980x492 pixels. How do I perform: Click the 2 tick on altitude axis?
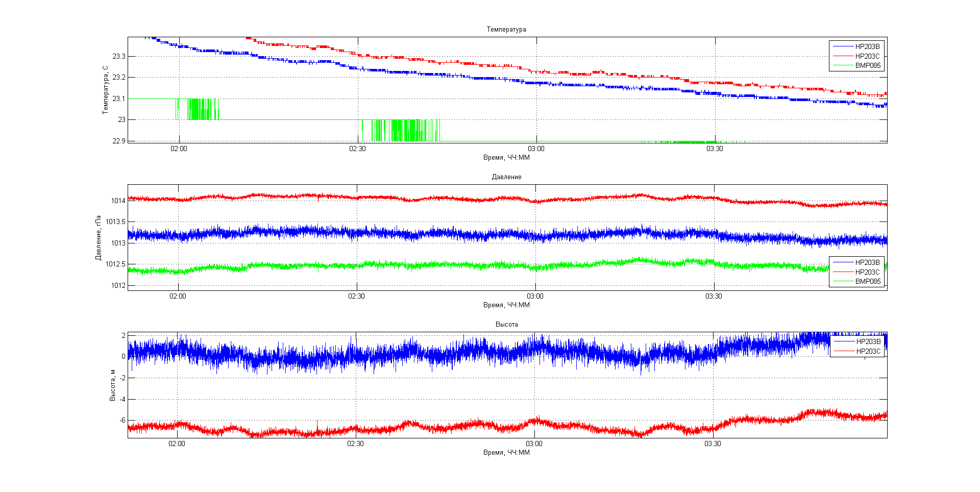click(124, 335)
